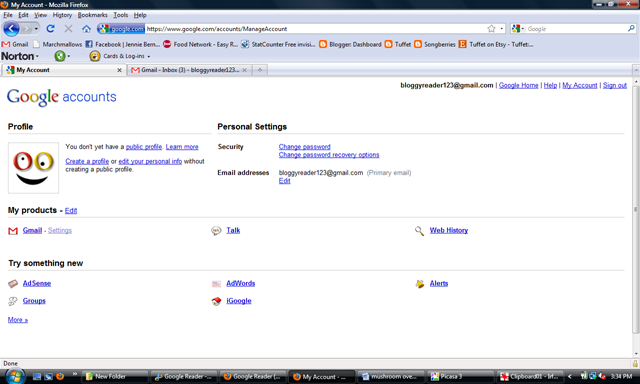640x384 pixels.
Task: Switch to Picasa 3 in the taskbar
Action: [461, 377]
